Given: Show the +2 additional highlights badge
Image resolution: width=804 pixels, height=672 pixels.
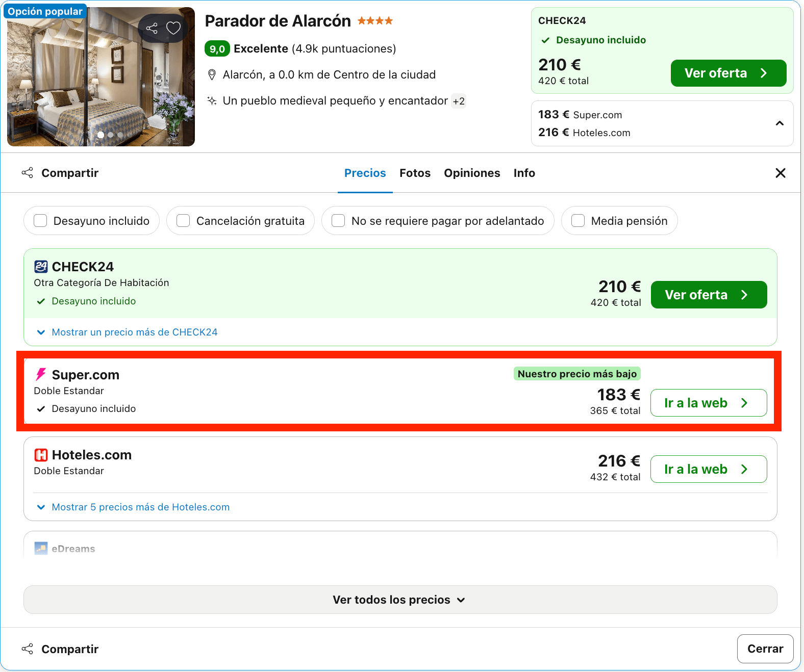Looking at the screenshot, I should point(459,101).
